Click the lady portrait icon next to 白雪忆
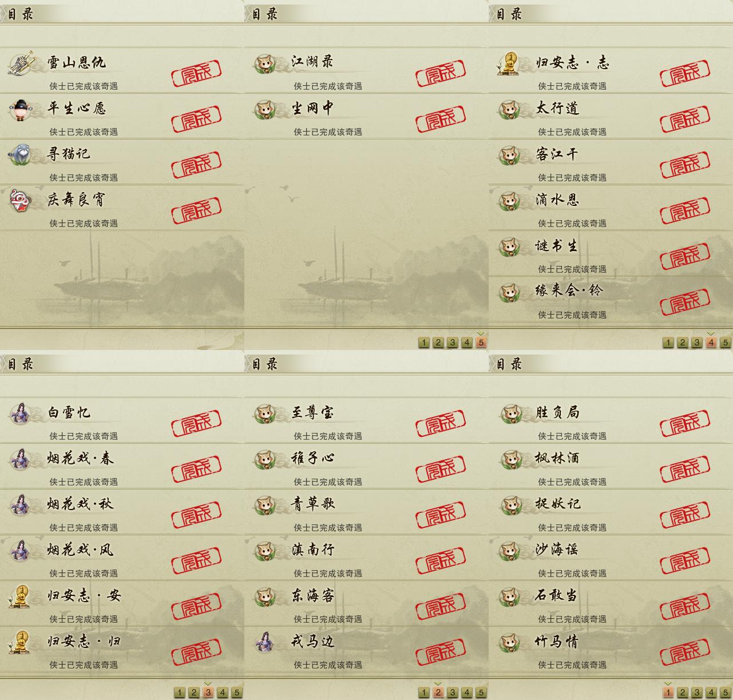733x700 pixels. (x=20, y=413)
